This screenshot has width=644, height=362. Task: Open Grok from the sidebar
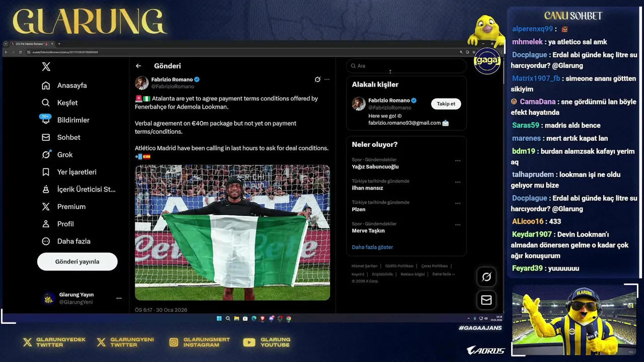click(x=57, y=155)
